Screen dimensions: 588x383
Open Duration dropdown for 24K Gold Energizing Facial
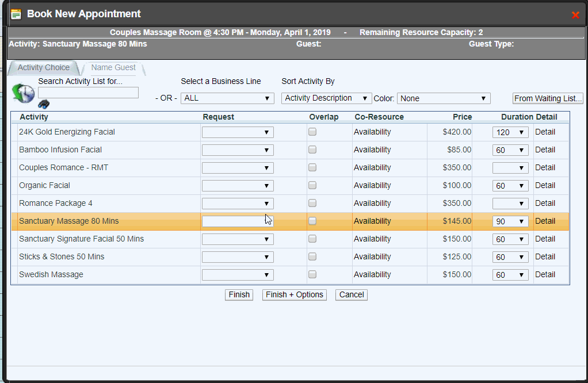tap(510, 132)
